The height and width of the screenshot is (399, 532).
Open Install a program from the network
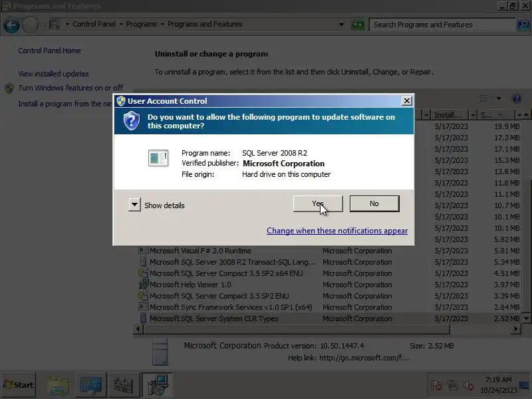click(x=65, y=104)
